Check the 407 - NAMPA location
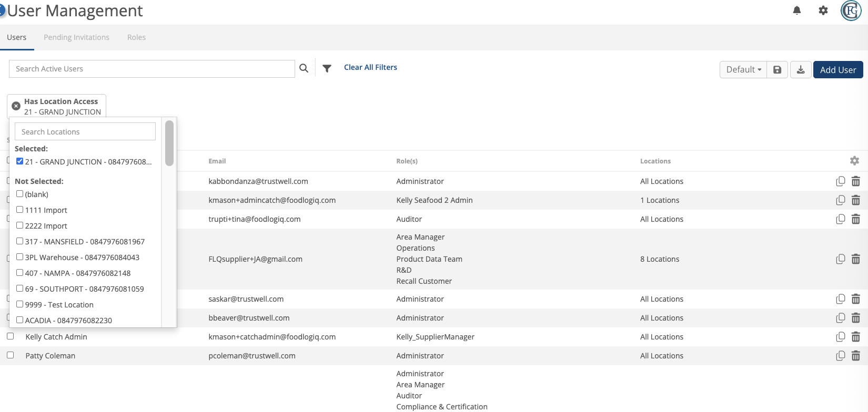The width and height of the screenshot is (868, 412). (19, 273)
